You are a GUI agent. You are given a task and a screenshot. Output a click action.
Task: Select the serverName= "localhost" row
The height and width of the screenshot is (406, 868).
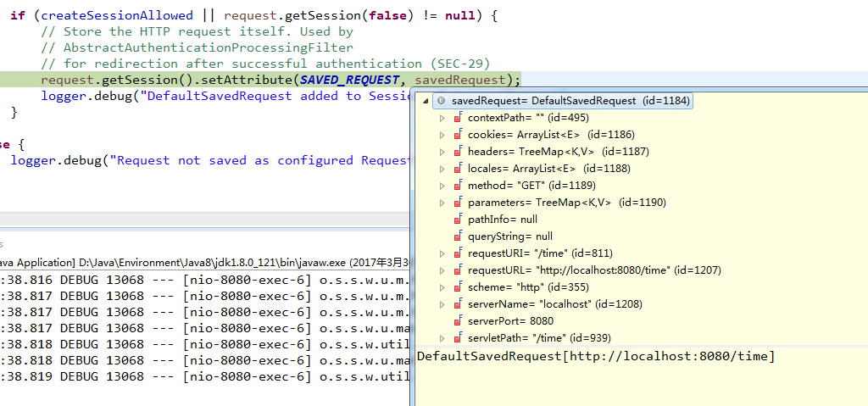[x=554, y=304]
